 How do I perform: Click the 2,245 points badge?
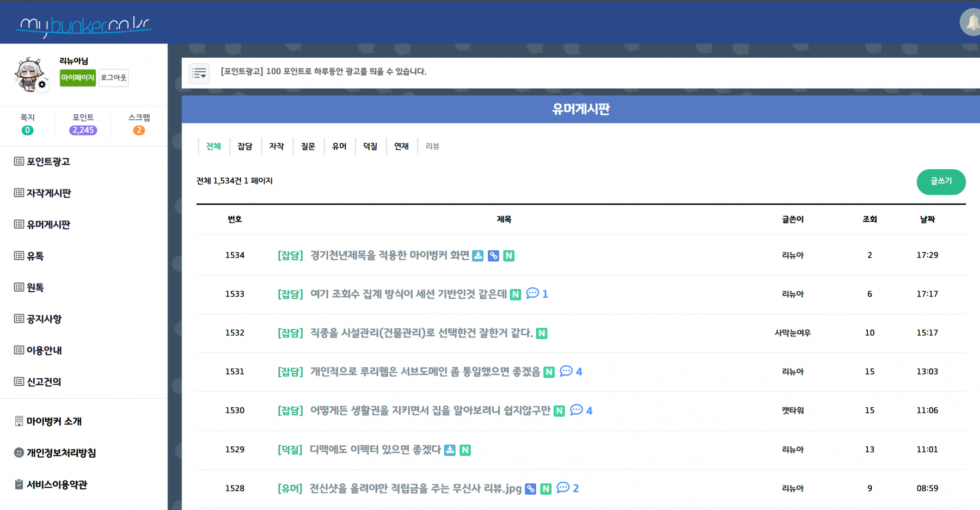(83, 130)
